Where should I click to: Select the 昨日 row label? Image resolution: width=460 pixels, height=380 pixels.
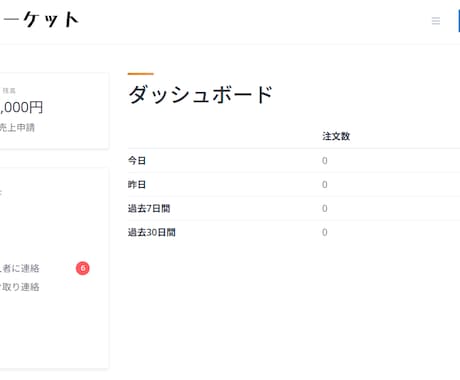(x=137, y=184)
